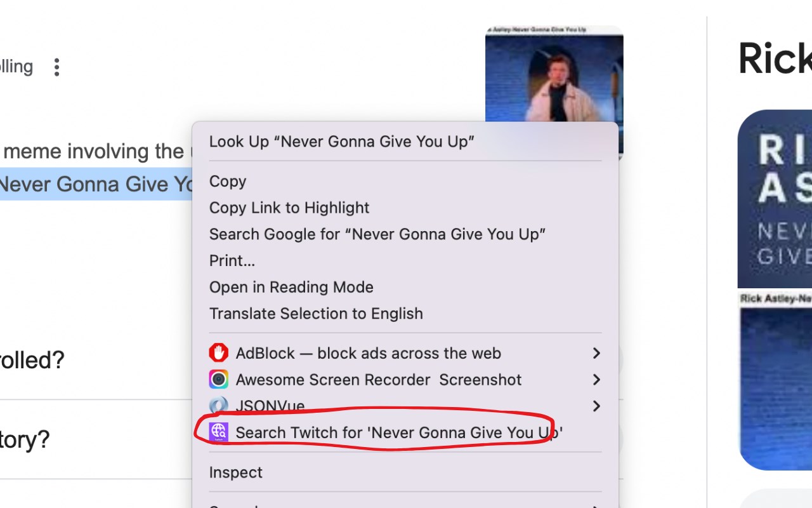Expand the AdBlock submenu arrow
Screen dimensions: 812x508
click(596, 353)
